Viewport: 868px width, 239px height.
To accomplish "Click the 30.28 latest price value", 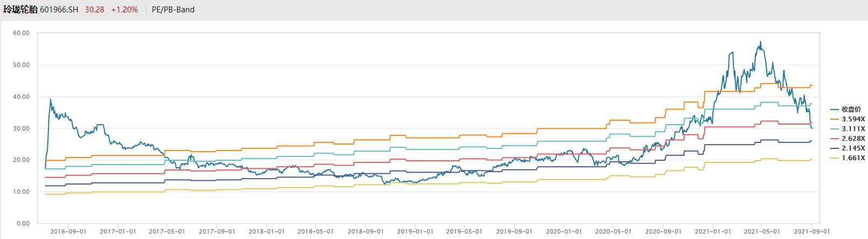I will pyautogui.click(x=94, y=10).
